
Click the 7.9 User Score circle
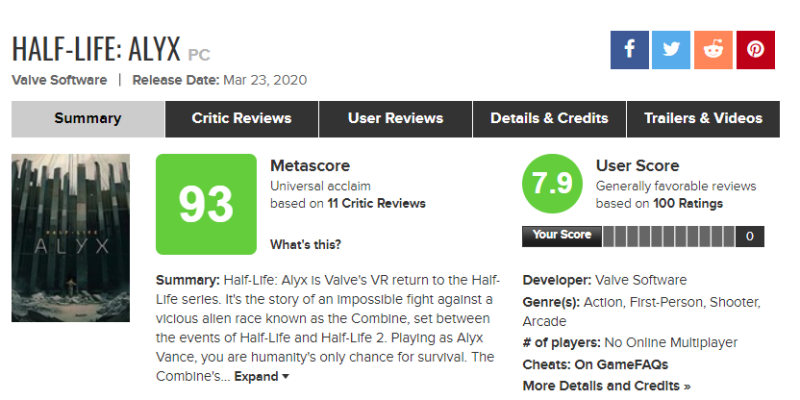[552, 184]
